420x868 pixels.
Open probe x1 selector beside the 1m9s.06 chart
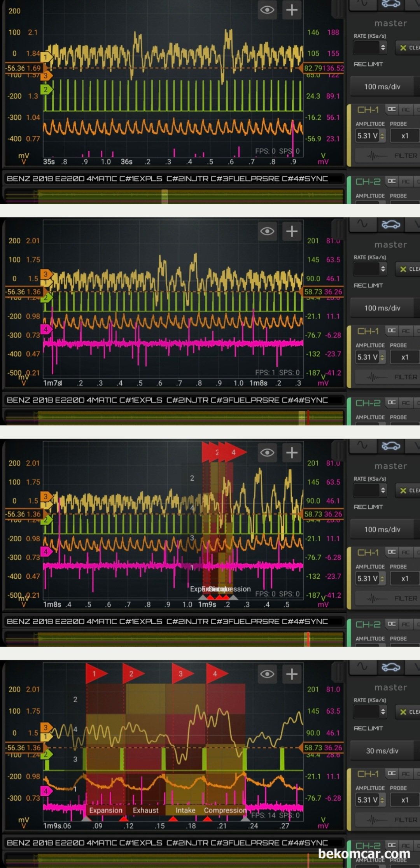click(405, 800)
